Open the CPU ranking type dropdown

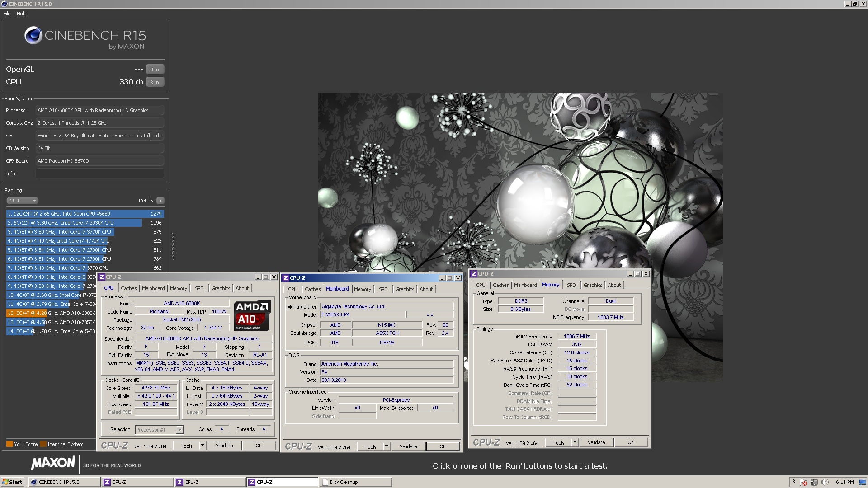(22, 201)
